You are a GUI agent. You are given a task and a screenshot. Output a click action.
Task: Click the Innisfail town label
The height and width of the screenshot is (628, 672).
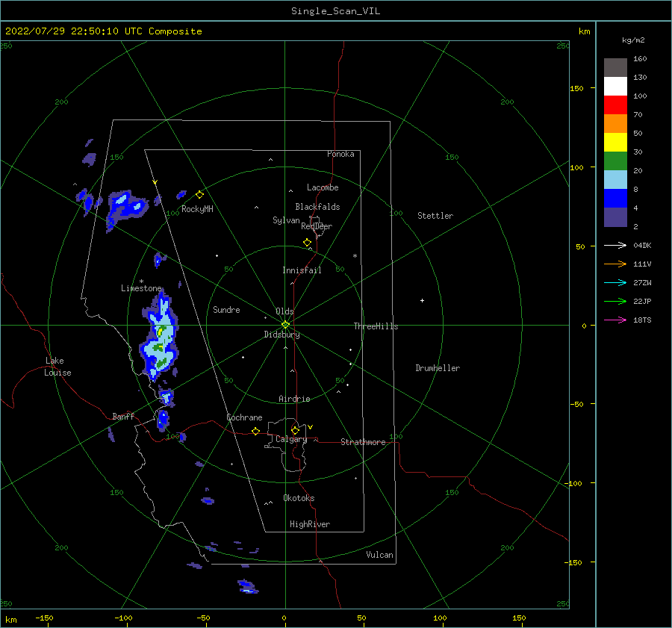pyautogui.click(x=302, y=270)
